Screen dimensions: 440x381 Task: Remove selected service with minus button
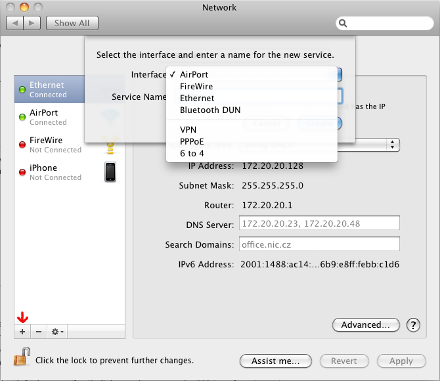pos(39,332)
